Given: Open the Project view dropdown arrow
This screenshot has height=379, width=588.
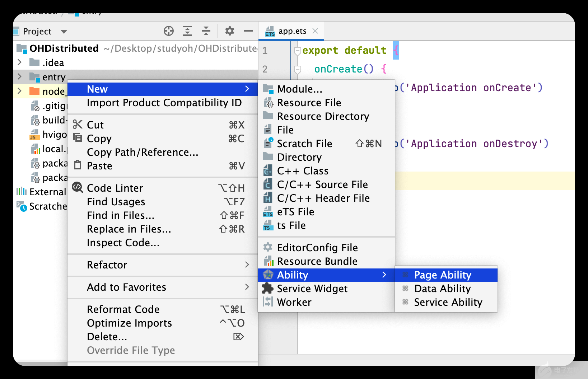Looking at the screenshot, I should click(64, 32).
